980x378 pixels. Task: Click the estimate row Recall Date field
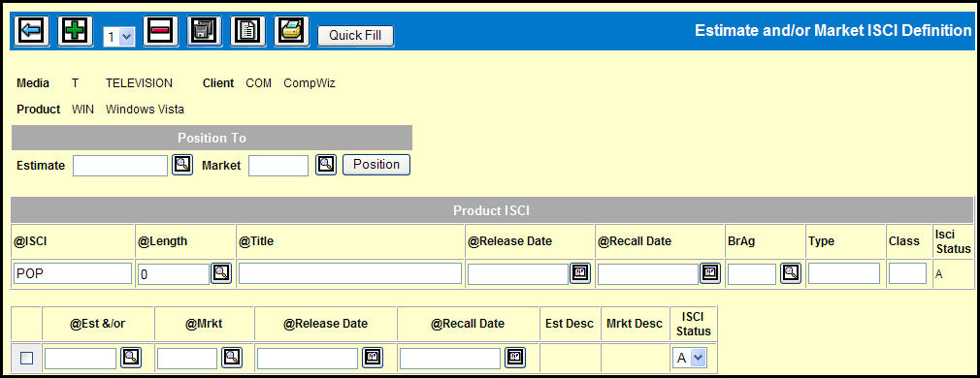point(450,359)
